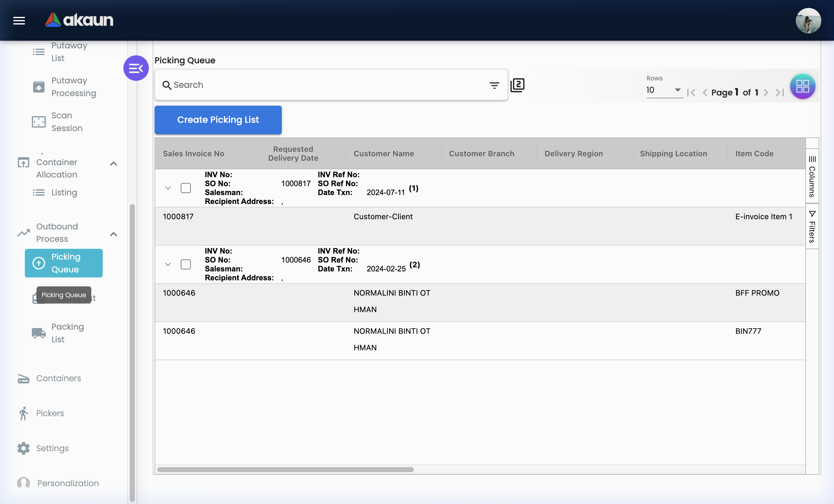This screenshot has width=834, height=504.
Task: Go to next page arrow
Action: point(766,92)
